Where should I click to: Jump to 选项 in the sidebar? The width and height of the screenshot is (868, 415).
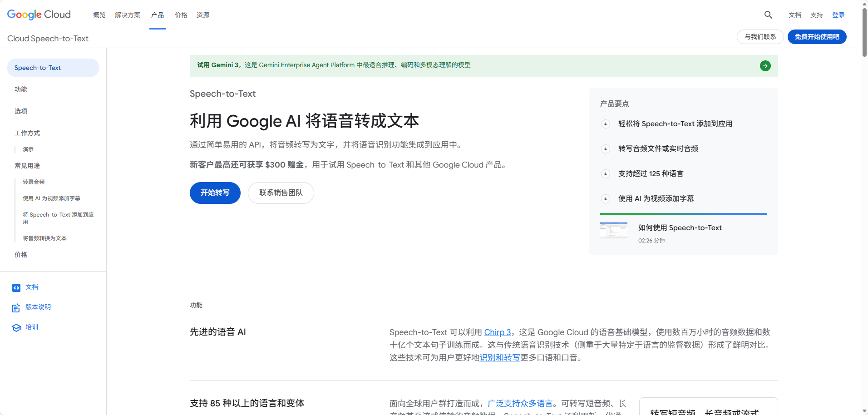pyautogui.click(x=21, y=111)
